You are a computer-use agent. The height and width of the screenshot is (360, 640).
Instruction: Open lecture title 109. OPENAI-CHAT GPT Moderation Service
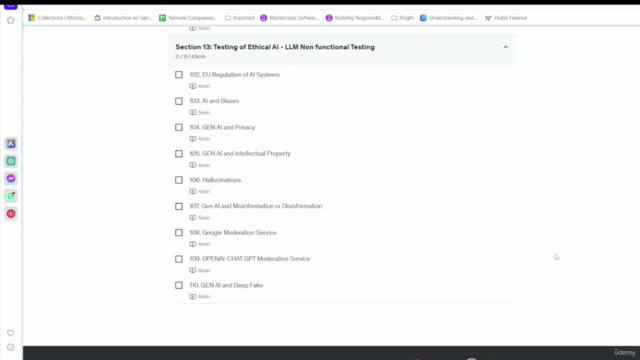(x=250, y=259)
